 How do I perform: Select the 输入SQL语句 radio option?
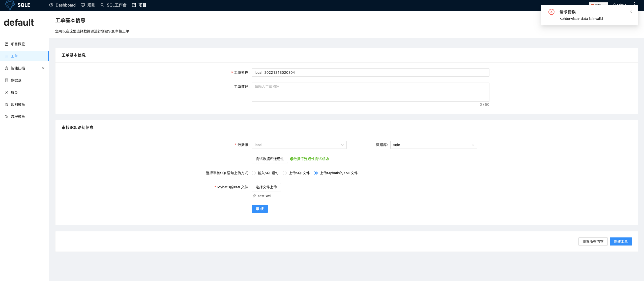point(254,173)
